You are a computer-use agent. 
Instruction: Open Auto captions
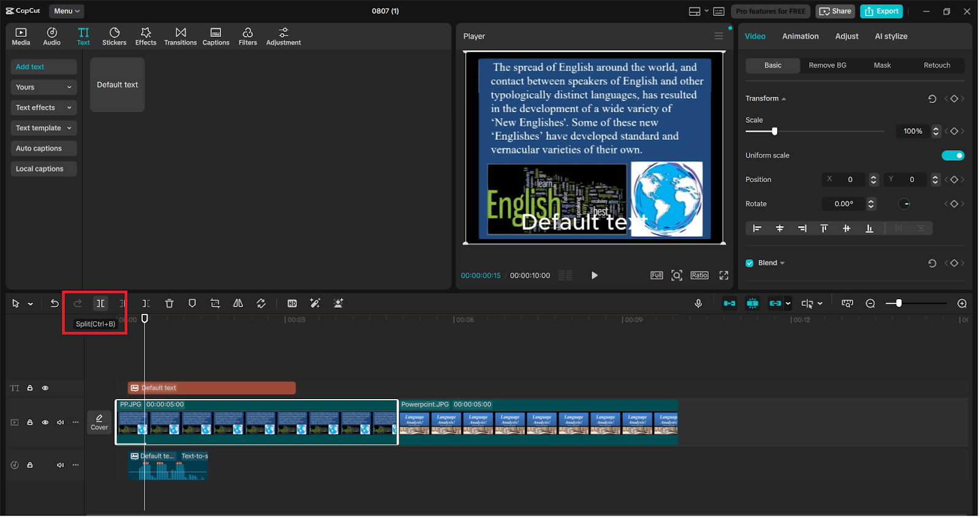[x=43, y=148]
